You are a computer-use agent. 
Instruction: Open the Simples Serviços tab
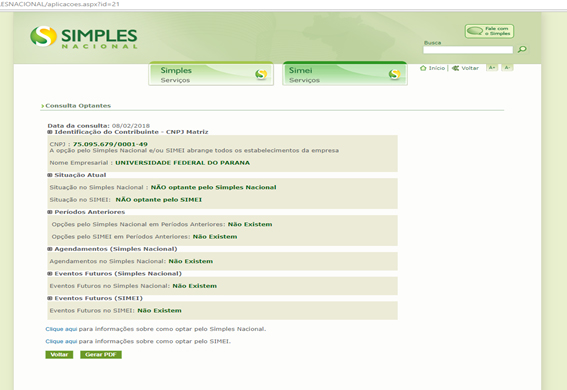pos(211,74)
